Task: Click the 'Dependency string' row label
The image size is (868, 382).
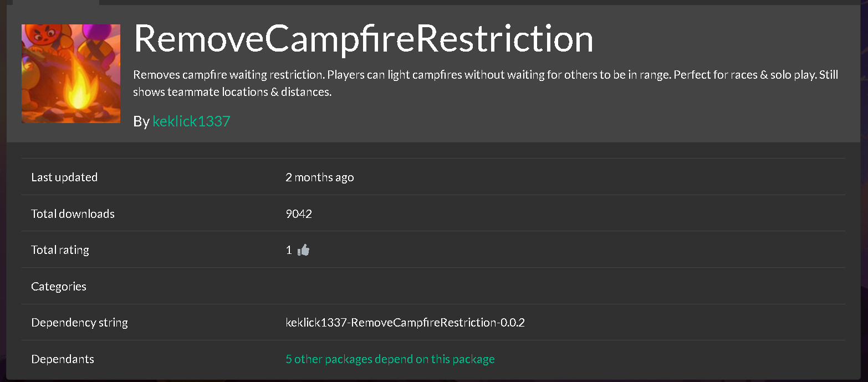Action: [80, 323]
